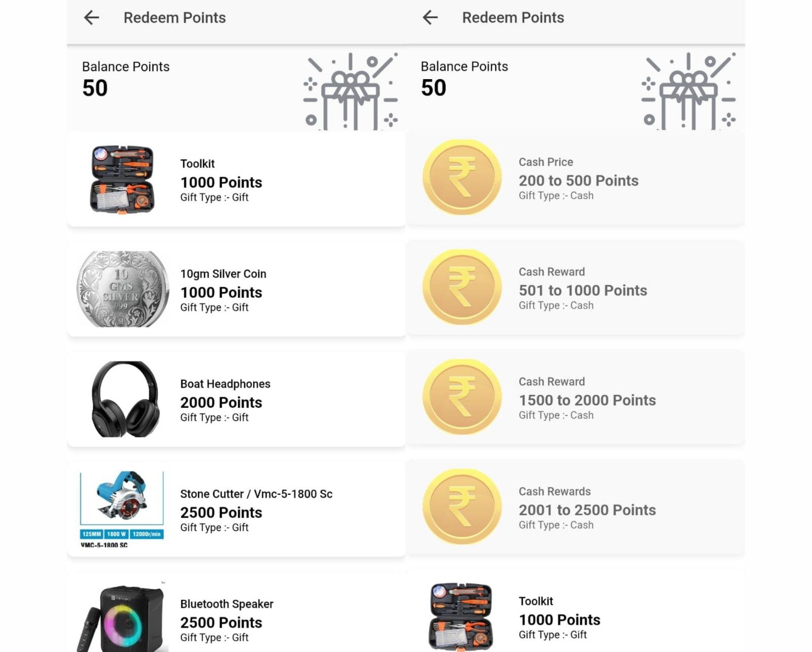This screenshot has width=812, height=652.
Task: Choose the 200 to 500 Points cash text
Action: 579,181
